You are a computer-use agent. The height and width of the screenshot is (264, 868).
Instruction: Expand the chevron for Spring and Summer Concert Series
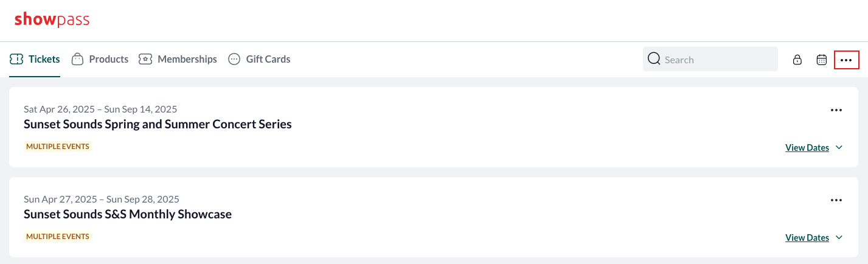[839, 147]
